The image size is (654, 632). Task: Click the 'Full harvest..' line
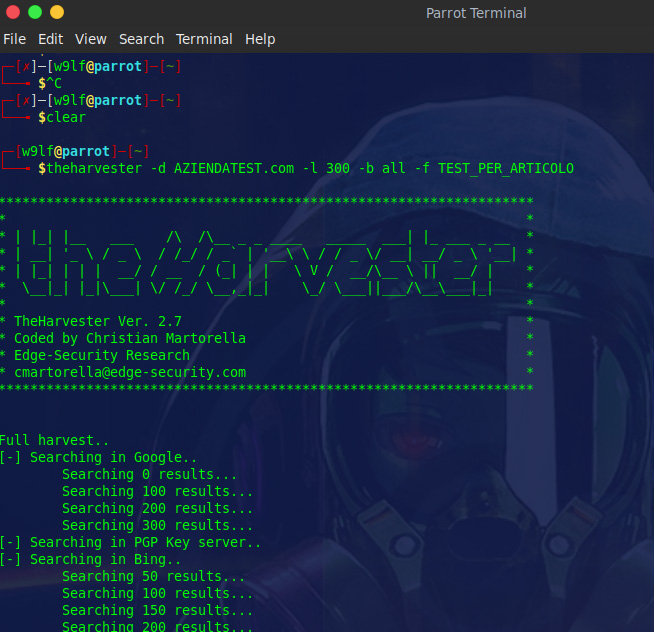[x=54, y=440]
